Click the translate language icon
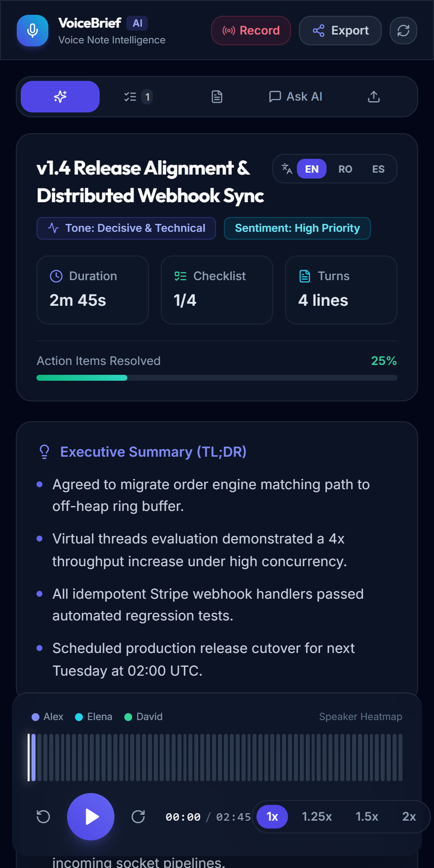434x868 pixels. (x=287, y=169)
